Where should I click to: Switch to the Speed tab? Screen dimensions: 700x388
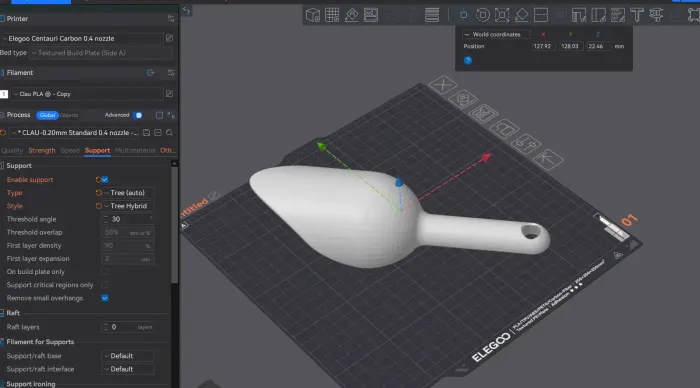point(70,150)
